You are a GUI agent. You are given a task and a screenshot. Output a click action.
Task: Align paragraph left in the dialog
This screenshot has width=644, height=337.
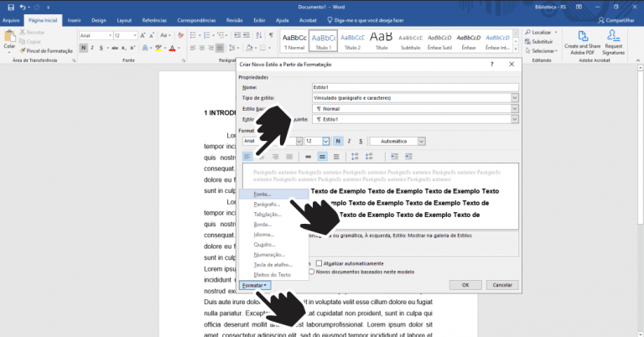[247, 156]
